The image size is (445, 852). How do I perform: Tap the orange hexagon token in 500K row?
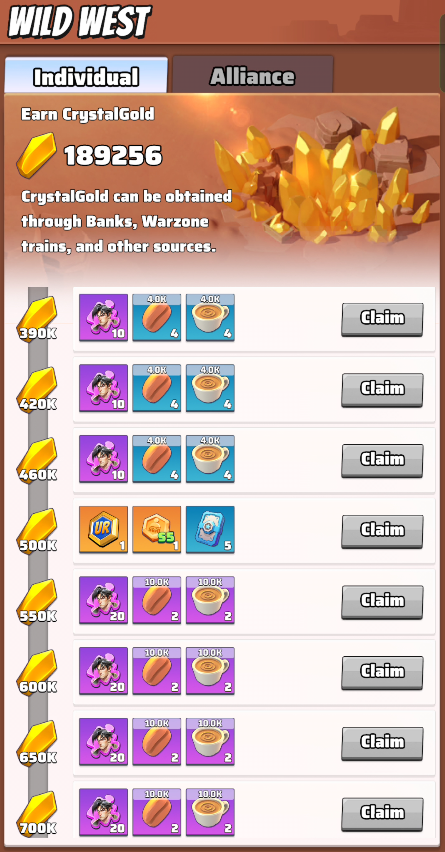[156, 530]
